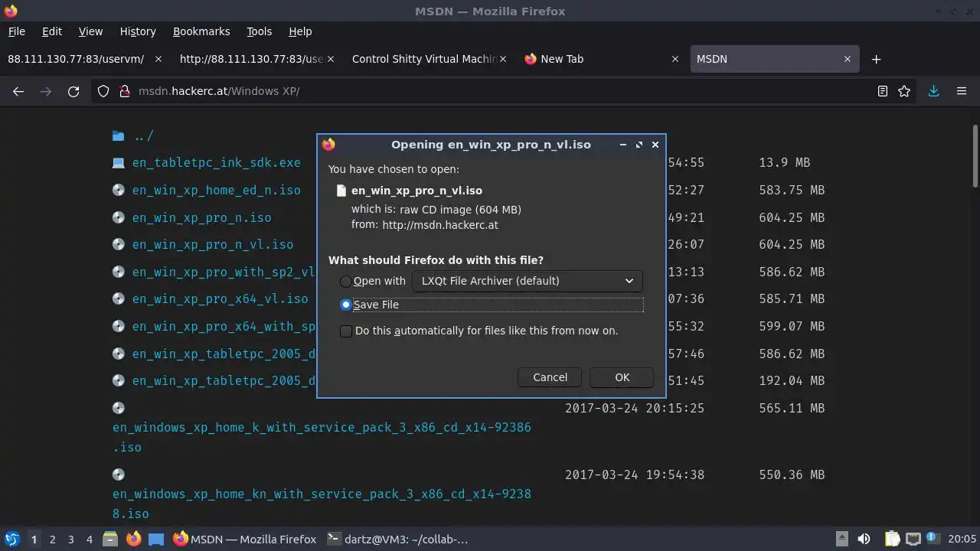The image size is (980, 551).
Task: Click OK in the download dialog
Action: 622,377
